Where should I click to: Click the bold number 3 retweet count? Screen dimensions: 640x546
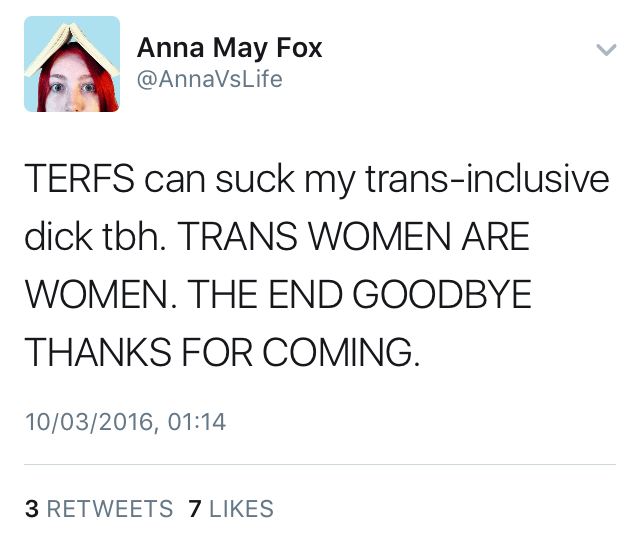click(31, 509)
